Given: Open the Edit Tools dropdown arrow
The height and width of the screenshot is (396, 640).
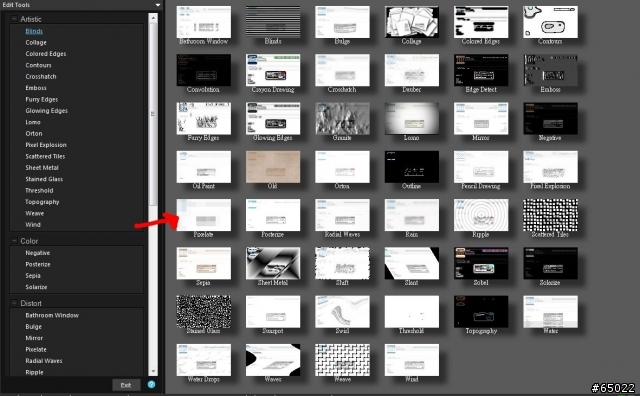Looking at the screenshot, I should [x=158, y=5].
